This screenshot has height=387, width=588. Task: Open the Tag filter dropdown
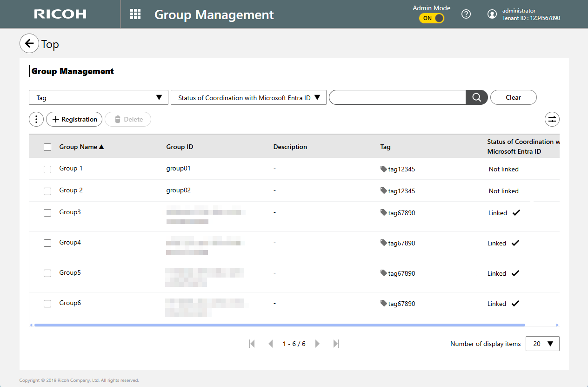coord(98,97)
